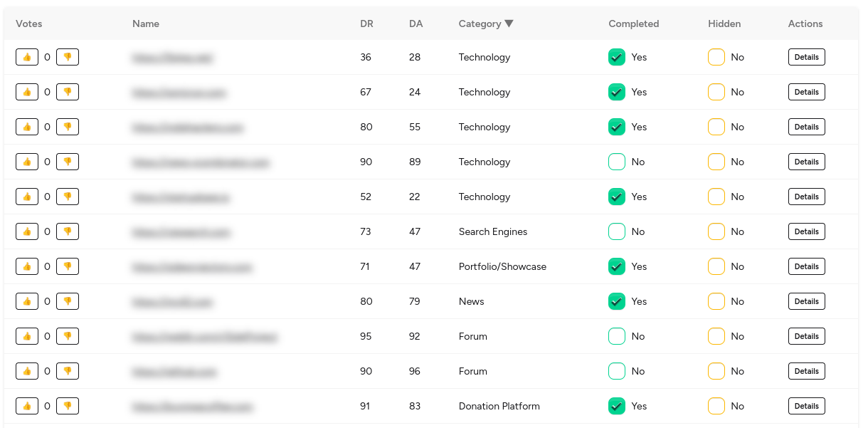Upvote the Technology entry with DR 36
Screen dimensions: 868x428
27,57
